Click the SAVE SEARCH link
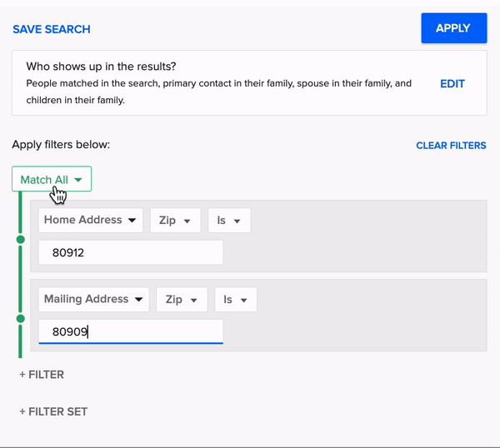The width and height of the screenshot is (500, 448). coord(52,29)
